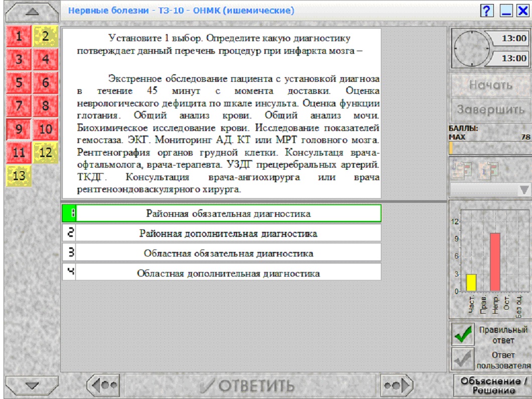Click the red 'Непр.' chart bar

[x=495, y=262]
